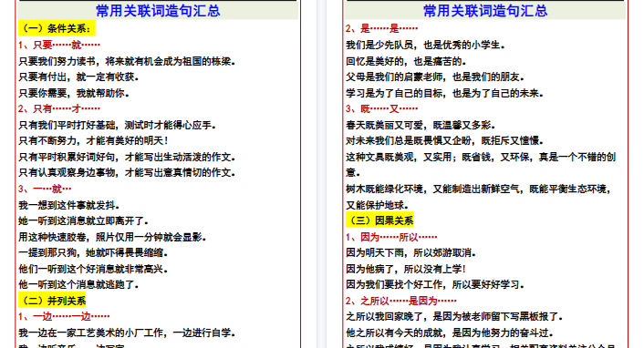This screenshot has height=348, width=644.
Task: Click the line '他一听到这个消息就逃跑了。'
Action: [x=78, y=285]
